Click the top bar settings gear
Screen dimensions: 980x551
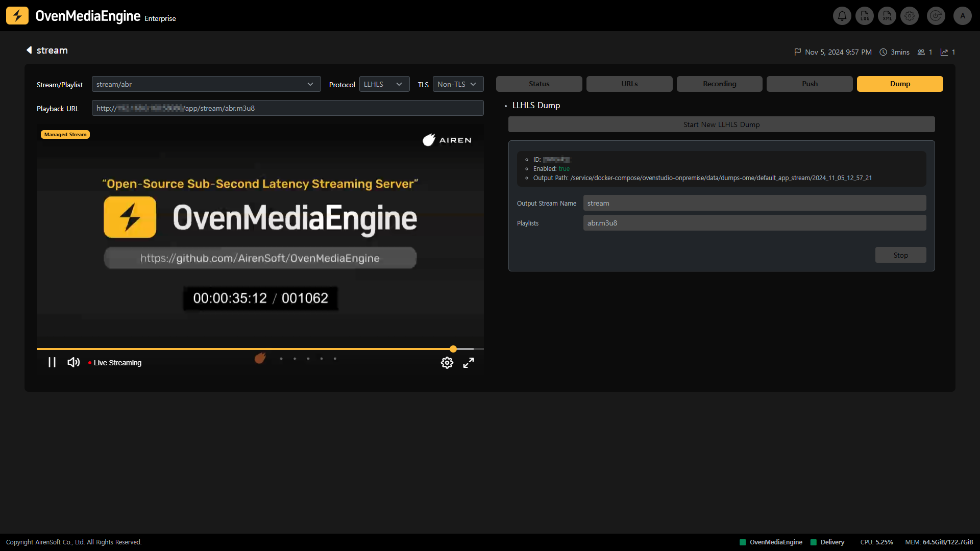click(910, 16)
